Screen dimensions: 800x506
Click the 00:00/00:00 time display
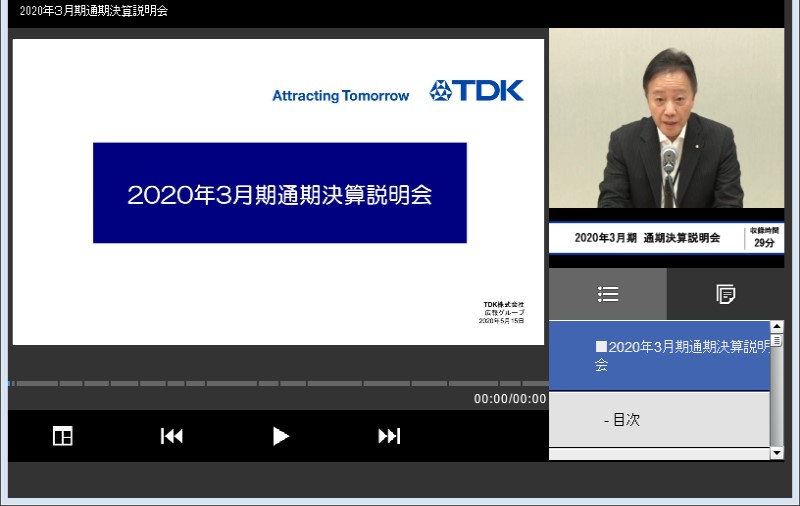coord(510,399)
